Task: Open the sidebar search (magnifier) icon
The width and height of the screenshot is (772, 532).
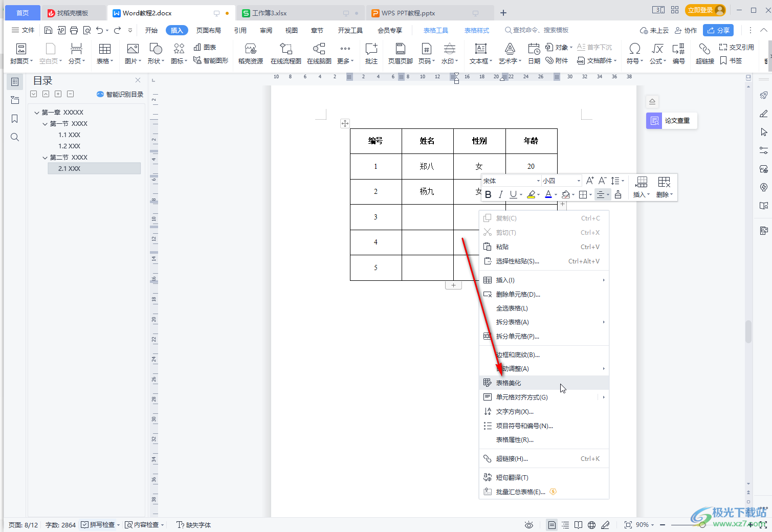Action: pos(15,137)
